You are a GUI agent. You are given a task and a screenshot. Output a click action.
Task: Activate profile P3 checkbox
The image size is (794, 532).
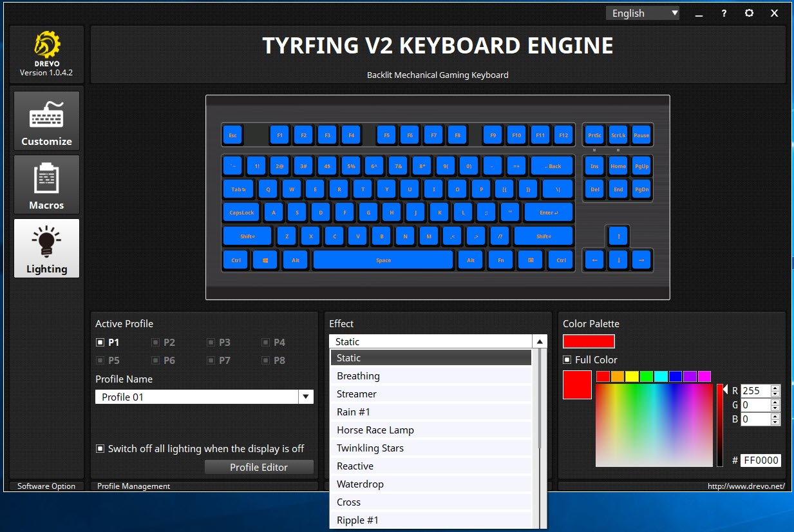pyautogui.click(x=211, y=343)
